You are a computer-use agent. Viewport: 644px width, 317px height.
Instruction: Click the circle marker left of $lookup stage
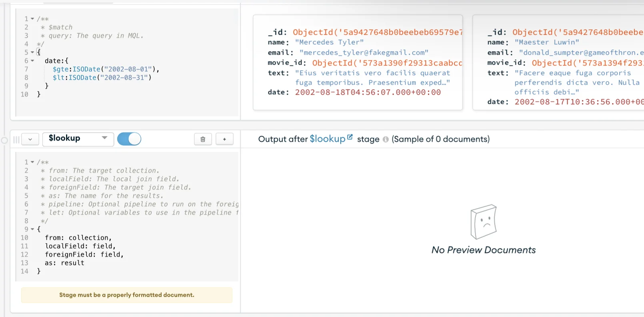click(4, 140)
